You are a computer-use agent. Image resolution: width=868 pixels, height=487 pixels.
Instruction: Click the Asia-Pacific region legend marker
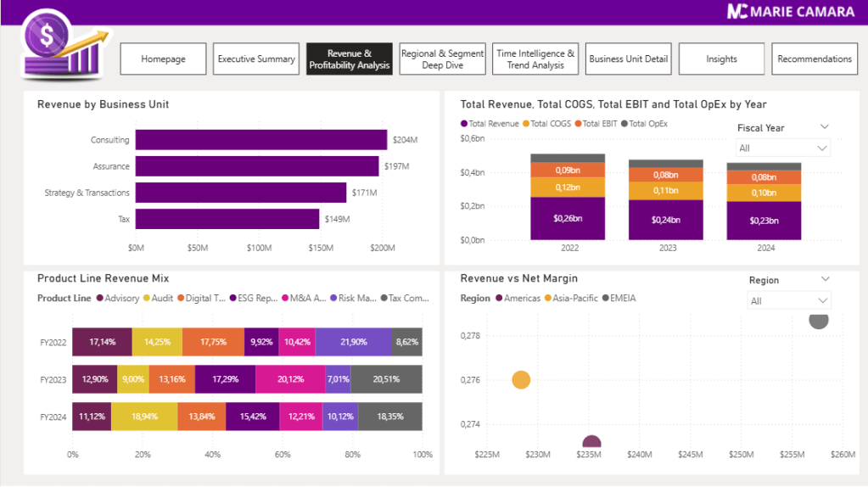tap(547, 299)
